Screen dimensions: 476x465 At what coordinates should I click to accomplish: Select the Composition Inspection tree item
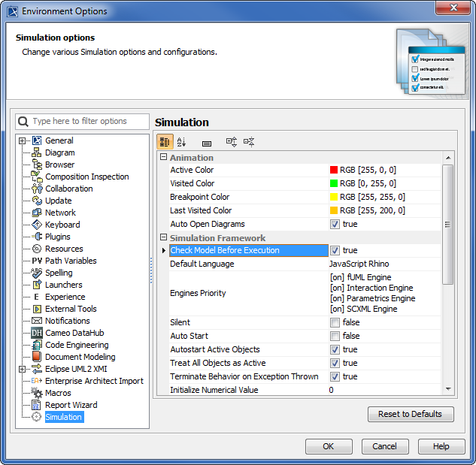pos(87,177)
